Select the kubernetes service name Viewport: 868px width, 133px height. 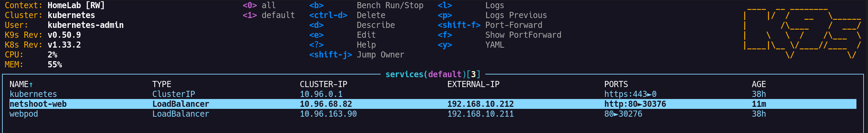click(x=33, y=94)
